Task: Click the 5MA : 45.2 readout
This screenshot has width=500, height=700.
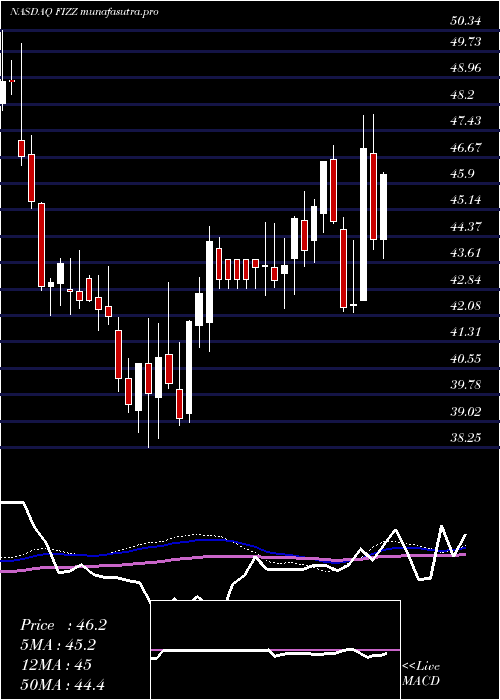Action: [x=58, y=645]
